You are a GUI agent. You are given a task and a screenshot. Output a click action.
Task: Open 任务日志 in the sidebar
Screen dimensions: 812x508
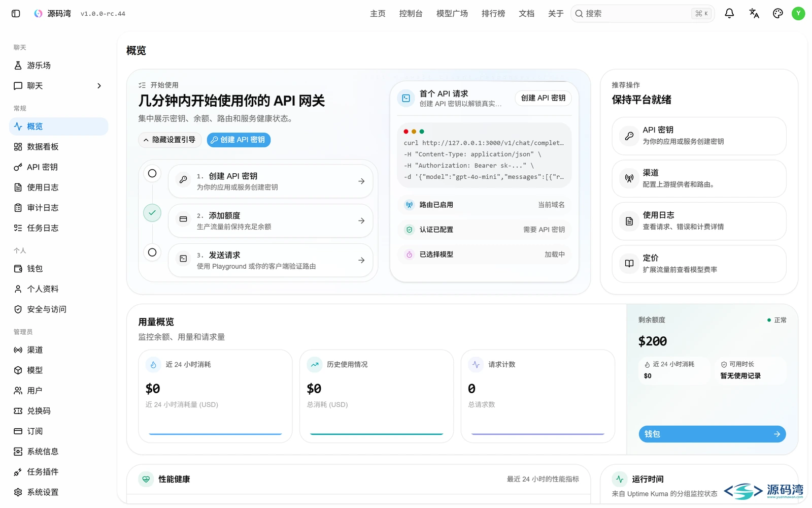point(59,228)
